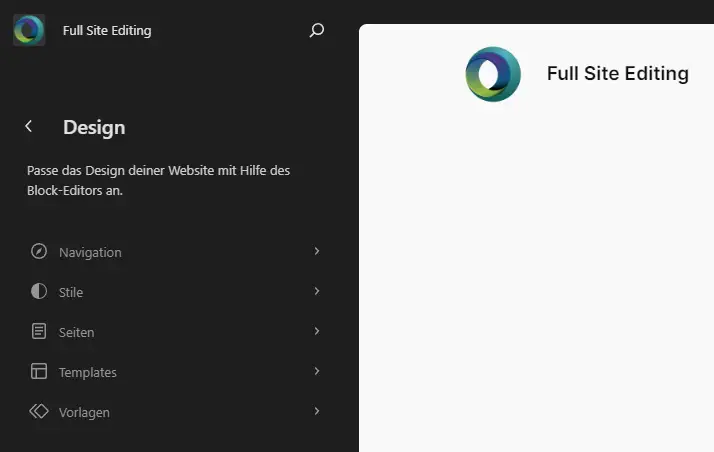
Task: Click the Stile half-circle icon
Action: [x=39, y=291]
